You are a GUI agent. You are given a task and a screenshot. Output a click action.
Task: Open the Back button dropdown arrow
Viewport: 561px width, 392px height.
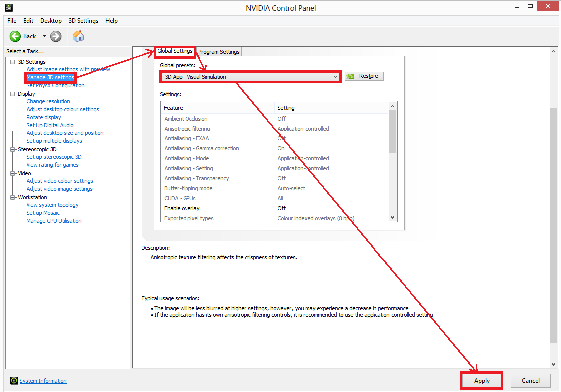pyautogui.click(x=44, y=36)
